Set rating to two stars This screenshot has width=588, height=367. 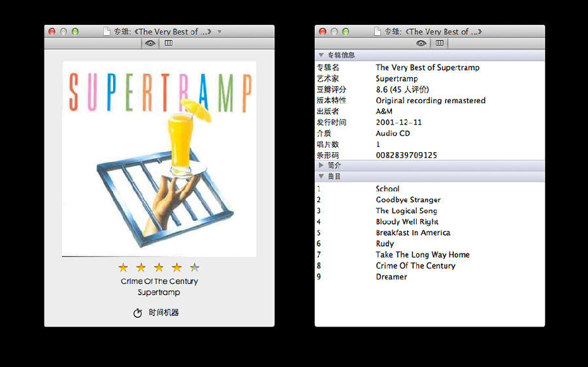[x=141, y=267]
